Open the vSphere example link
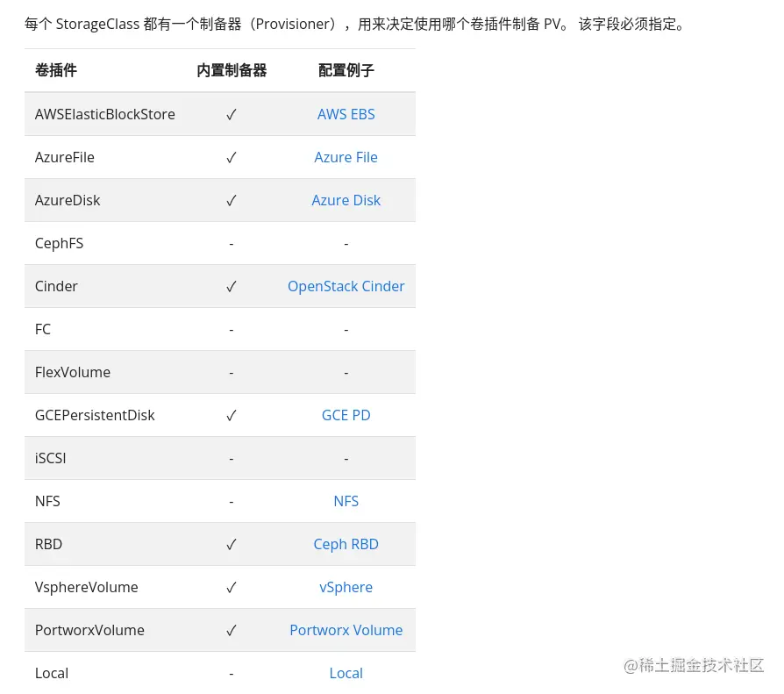 (x=346, y=588)
